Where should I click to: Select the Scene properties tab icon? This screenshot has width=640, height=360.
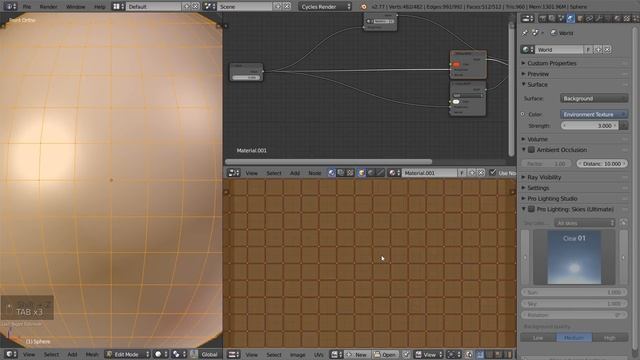click(561, 18)
